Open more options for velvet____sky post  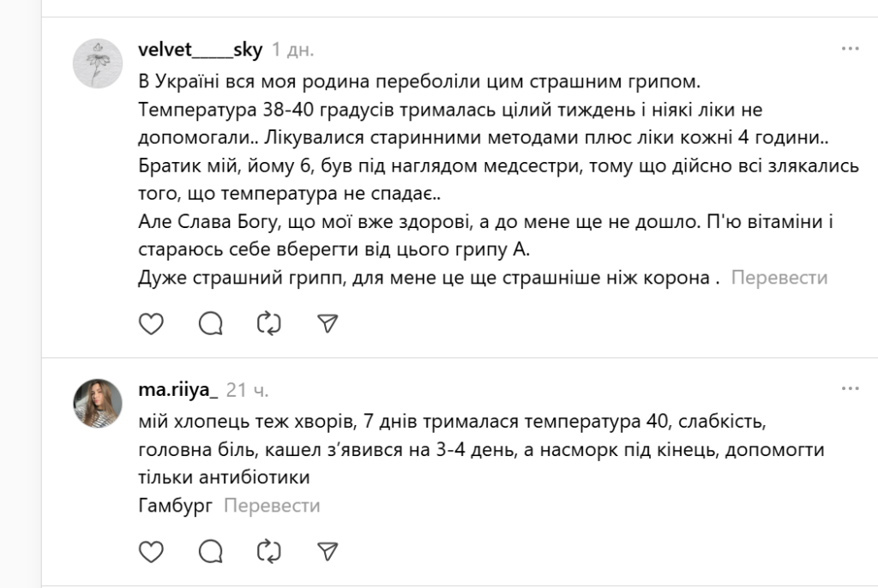click(x=850, y=49)
